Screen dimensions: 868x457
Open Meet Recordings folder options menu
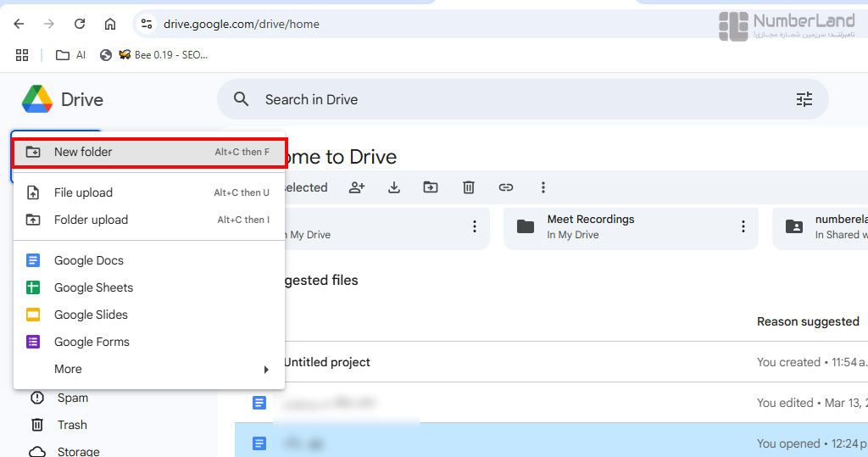pyautogui.click(x=743, y=226)
